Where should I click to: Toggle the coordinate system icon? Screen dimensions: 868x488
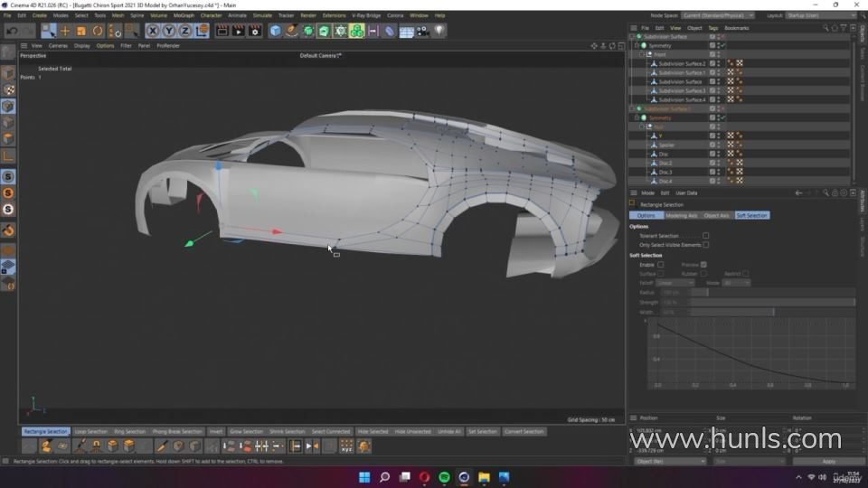202,31
